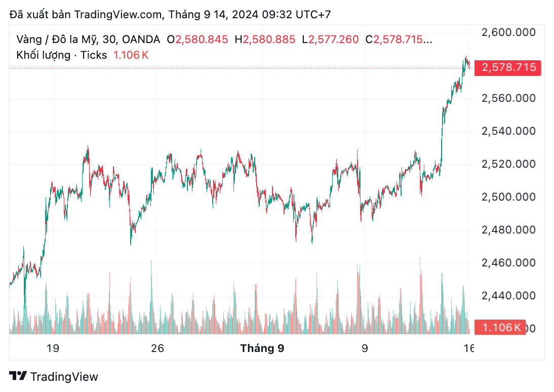Viewport: 554px width, 392px height.
Task: Click the open value O2,580.845
Action: (197, 39)
